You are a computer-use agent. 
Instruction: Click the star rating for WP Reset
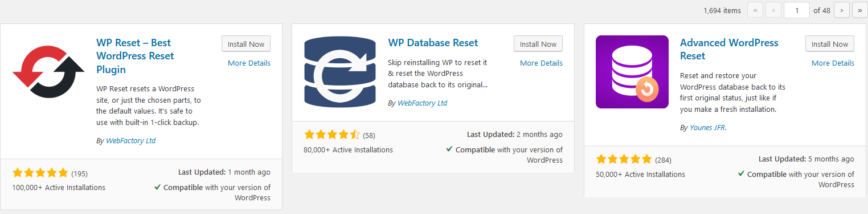point(40,172)
